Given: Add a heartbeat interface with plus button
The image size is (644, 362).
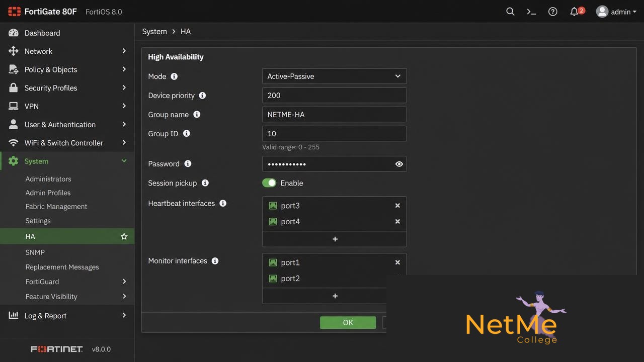Looking at the screenshot, I should 335,239.
